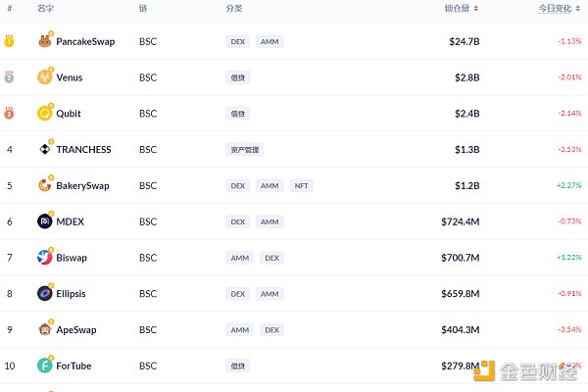Click the Ellipsis project logo icon
Screen dimensions: 588x392
pos(45,293)
